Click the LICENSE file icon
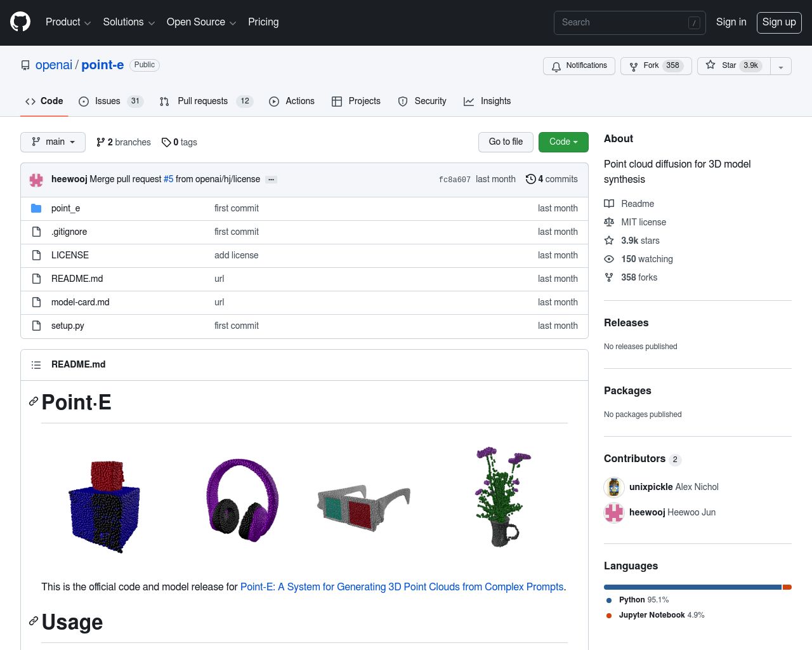Viewport: 812px width, 650px height. pyautogui.click(x=36, y=255)
